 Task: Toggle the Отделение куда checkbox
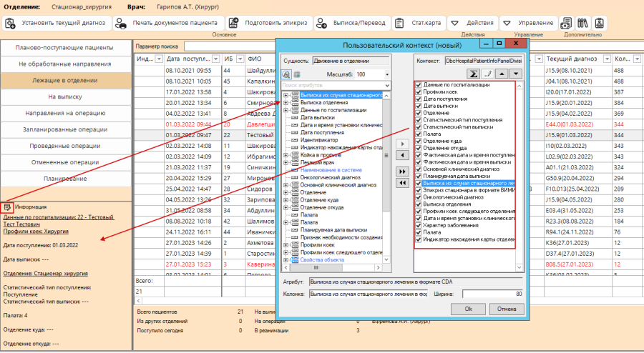(419, 141)
